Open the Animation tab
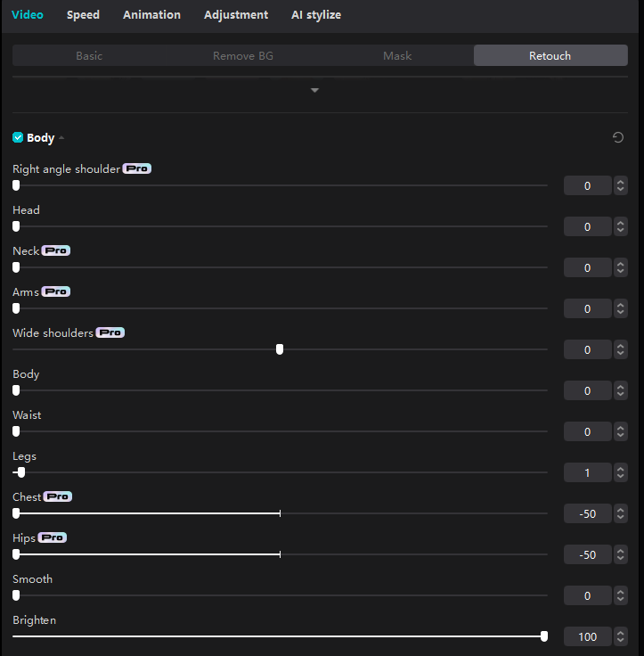Viewport: 644px width, 656px height. 151,14
